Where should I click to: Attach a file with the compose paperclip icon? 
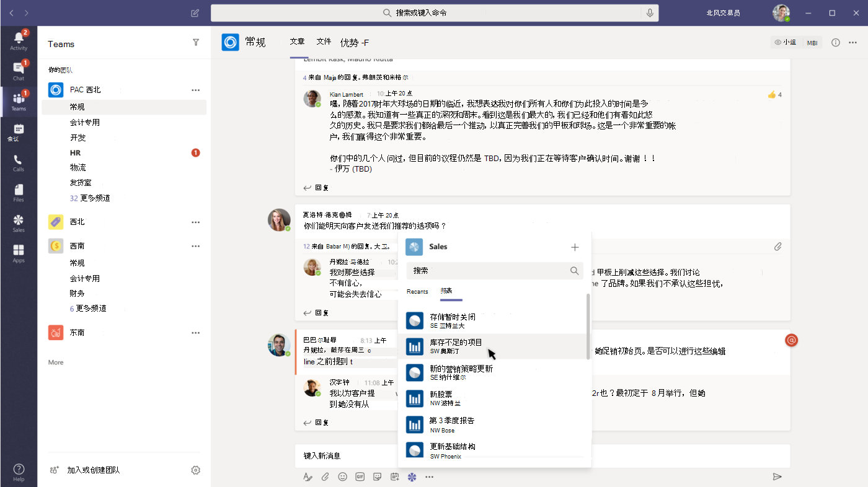click(x=325, y=476)
